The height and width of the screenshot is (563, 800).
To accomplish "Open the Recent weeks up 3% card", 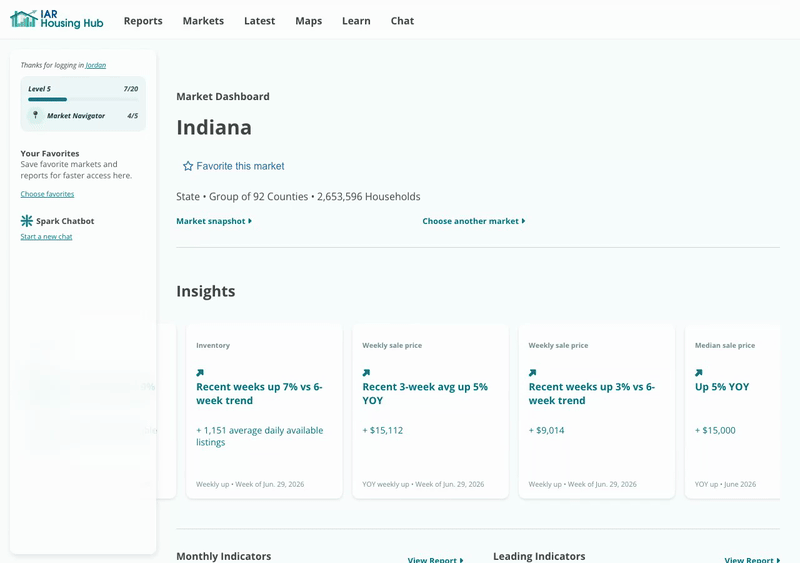I will click(x=597, y=411).
